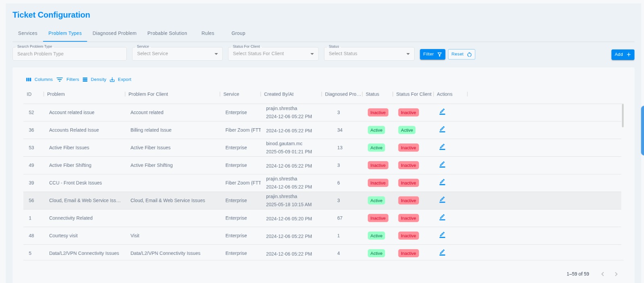Click the diagnosed count 67 cell

(340, 218)
